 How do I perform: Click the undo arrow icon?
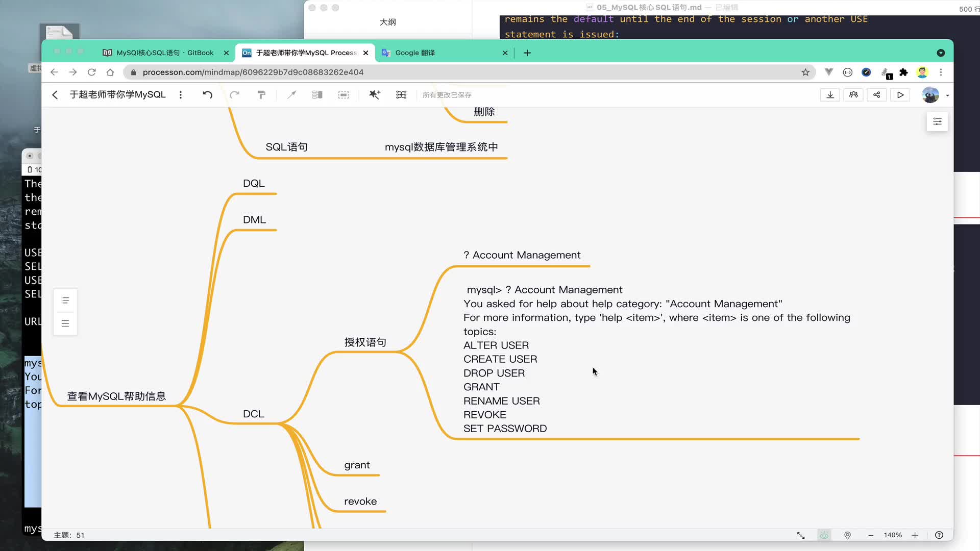[x=207, y=94]
